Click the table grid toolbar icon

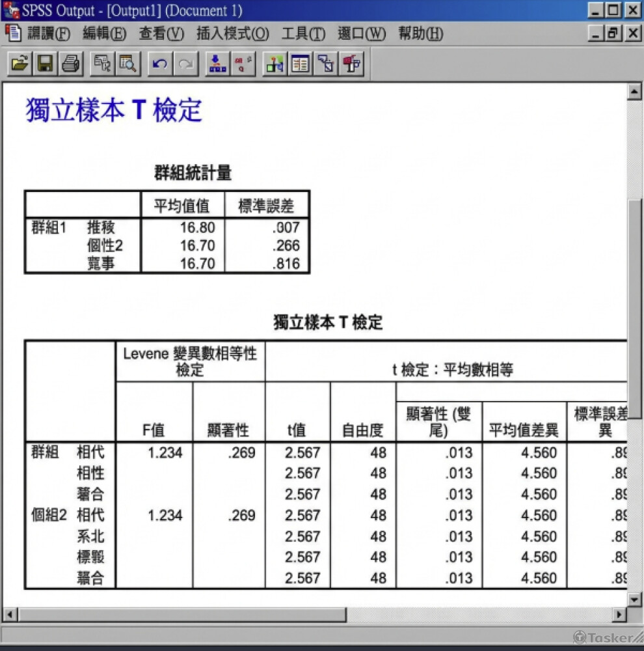[301, 64]
